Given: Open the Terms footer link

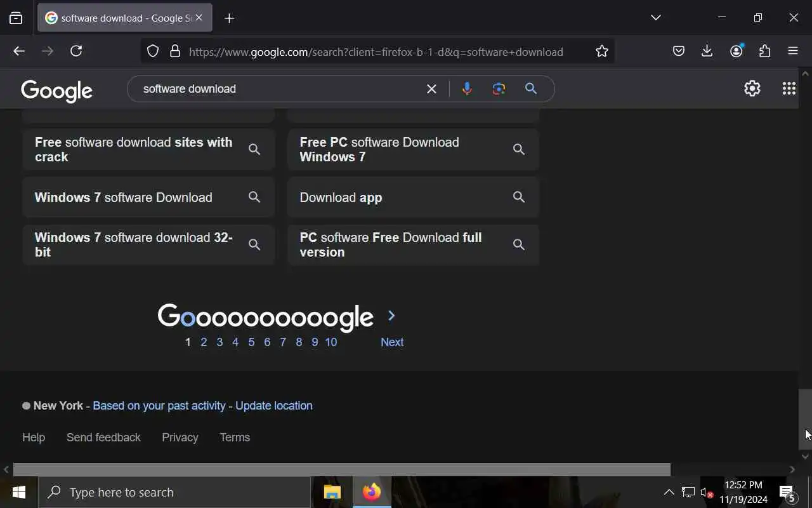Looking at the screenshot, I should click(x=235, y=438).
